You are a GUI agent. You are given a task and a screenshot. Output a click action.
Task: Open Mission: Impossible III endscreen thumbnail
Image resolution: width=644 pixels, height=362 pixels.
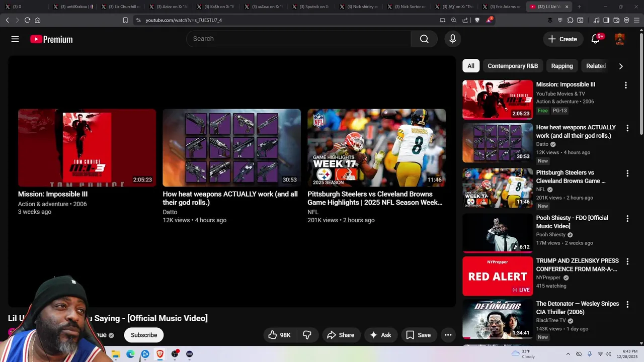coord(87,148)
